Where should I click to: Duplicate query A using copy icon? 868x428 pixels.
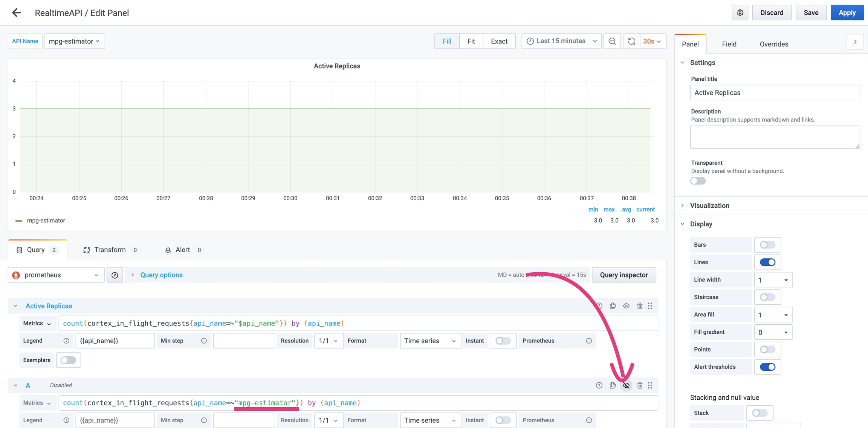click(613, 385)
